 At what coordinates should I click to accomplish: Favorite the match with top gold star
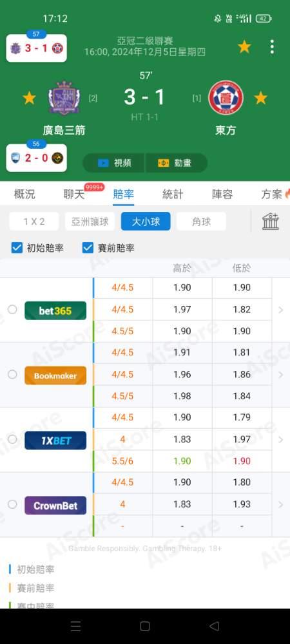(244, 46)
